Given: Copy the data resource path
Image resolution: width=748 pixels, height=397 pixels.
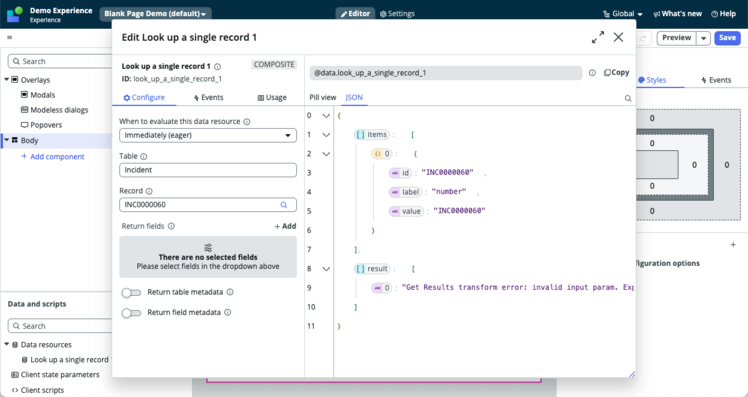Looking at the screenshot, I should [616, 73].
